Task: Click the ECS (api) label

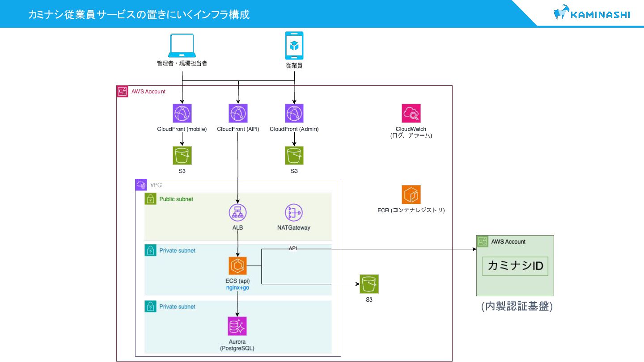Action: pos(237,281)
